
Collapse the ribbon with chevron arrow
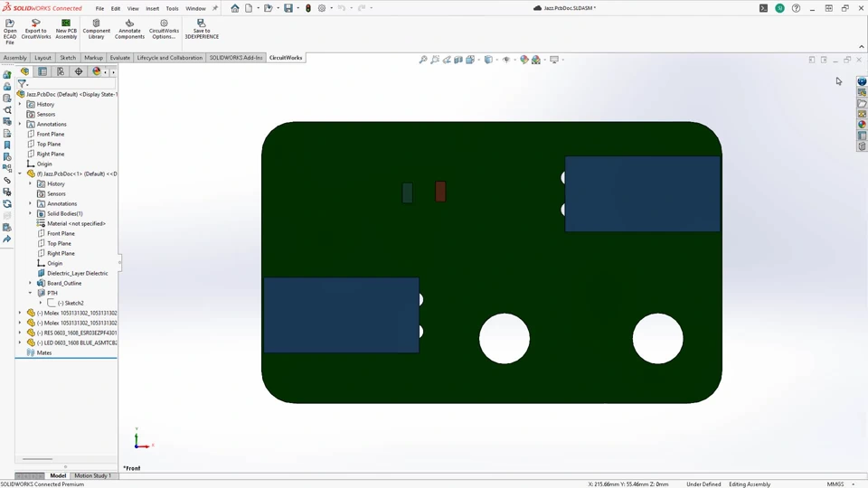(x=862, y=47)
